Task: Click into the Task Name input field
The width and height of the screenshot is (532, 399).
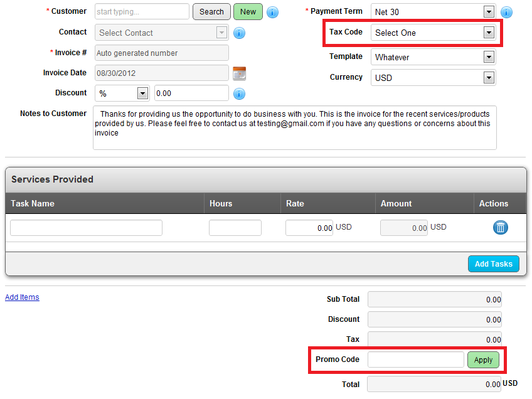Action: point(86,228)
